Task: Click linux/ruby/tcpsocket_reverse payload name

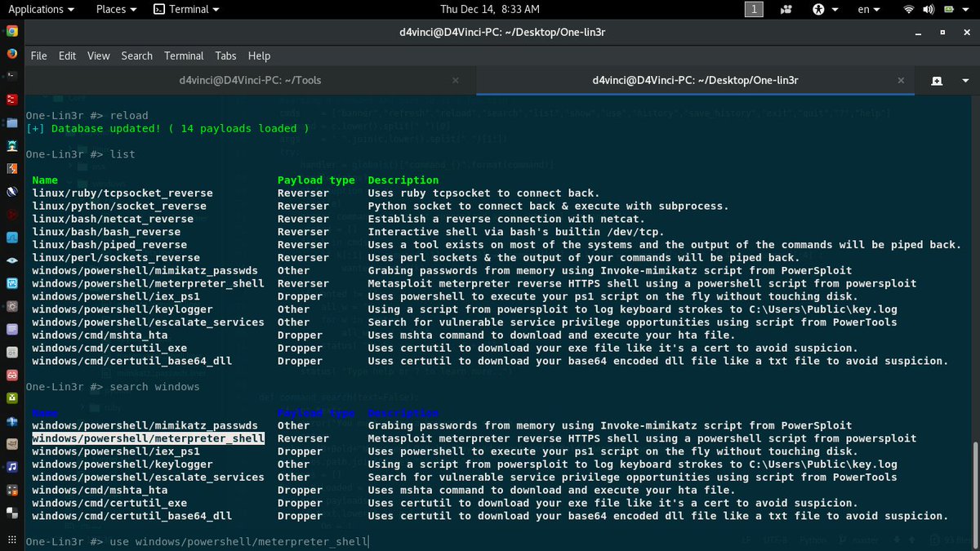Action: (x=122, y=193)
